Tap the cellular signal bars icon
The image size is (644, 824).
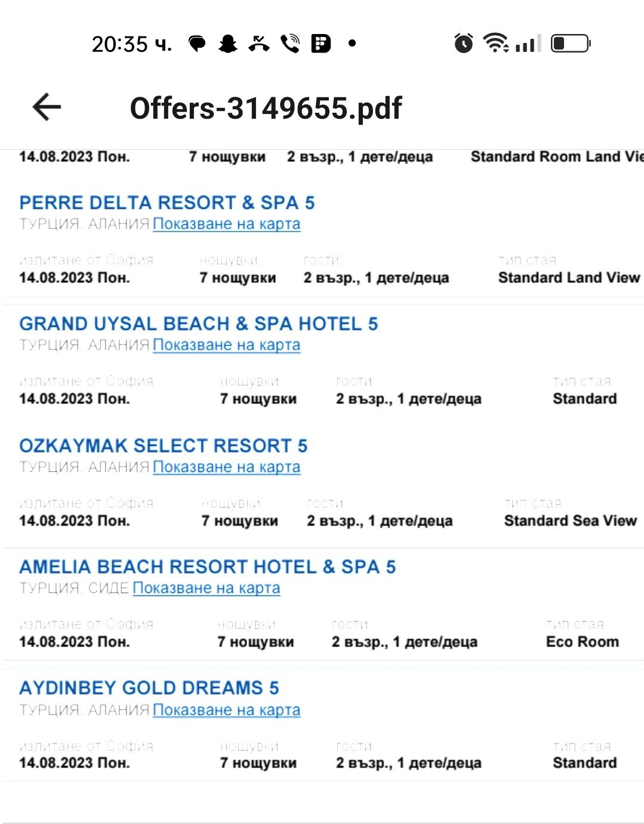(x=528, y=44)
